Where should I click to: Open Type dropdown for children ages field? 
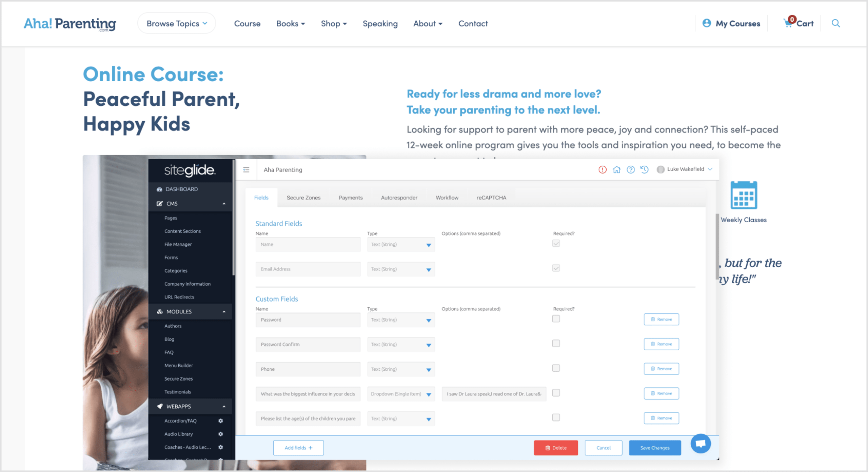[401, 419]
